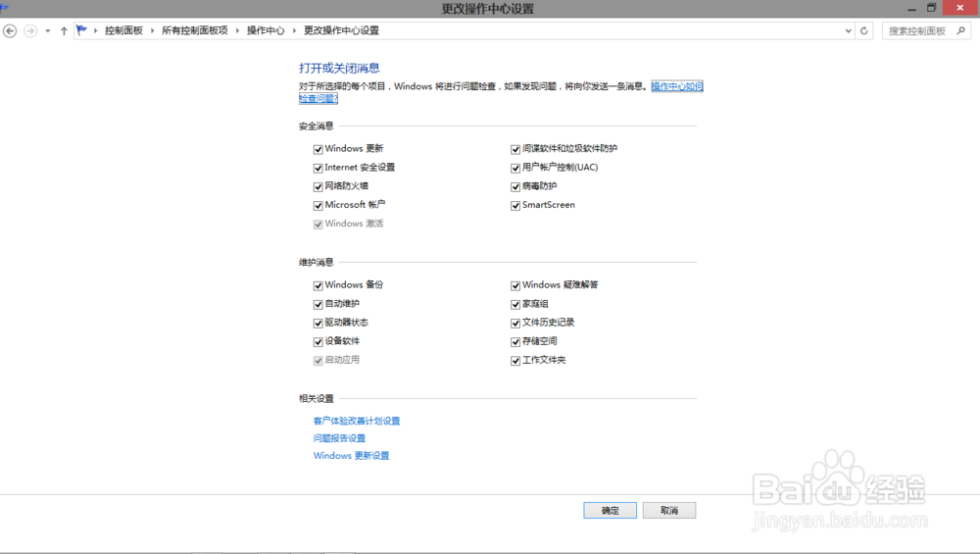Open 操作中心 breadcrumb

[266, 30]
